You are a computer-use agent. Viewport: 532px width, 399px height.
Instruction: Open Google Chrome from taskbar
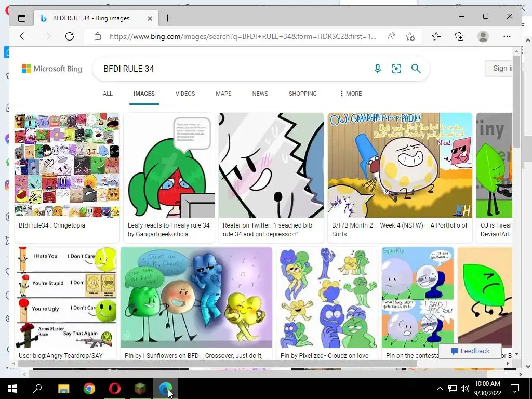pos(89,389)
